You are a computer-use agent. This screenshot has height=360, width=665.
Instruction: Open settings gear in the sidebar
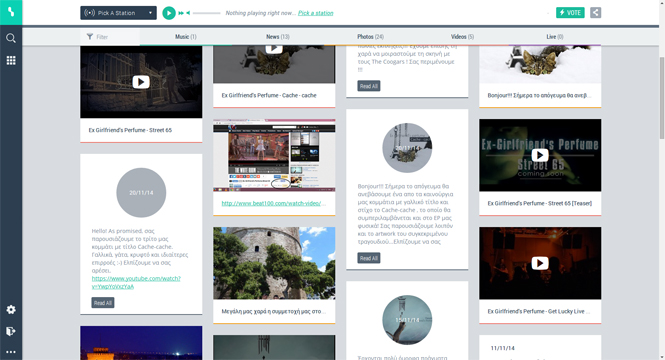tap(11, 310)
